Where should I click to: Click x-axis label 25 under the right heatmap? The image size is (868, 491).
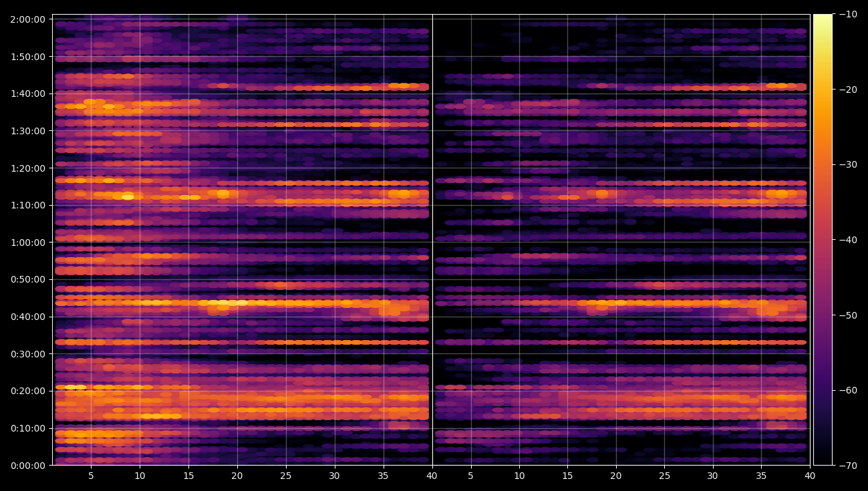(x=664, y=476)
